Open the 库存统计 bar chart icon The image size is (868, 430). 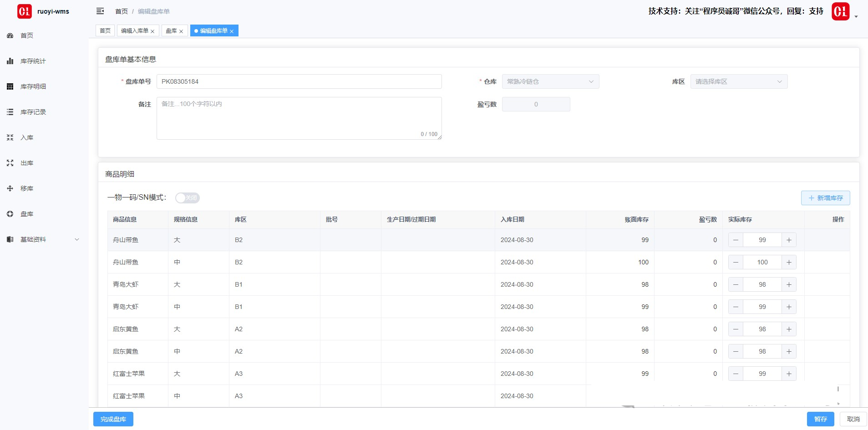(x=10, y=61)
